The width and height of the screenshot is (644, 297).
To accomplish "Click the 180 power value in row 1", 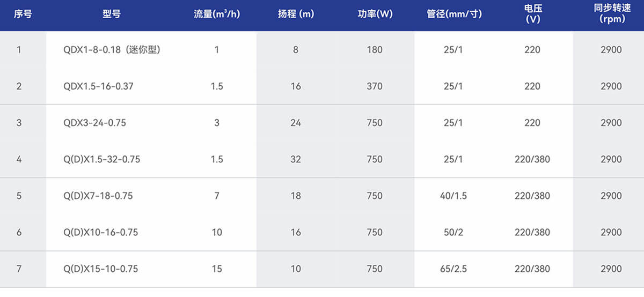I will click(375, 50).
